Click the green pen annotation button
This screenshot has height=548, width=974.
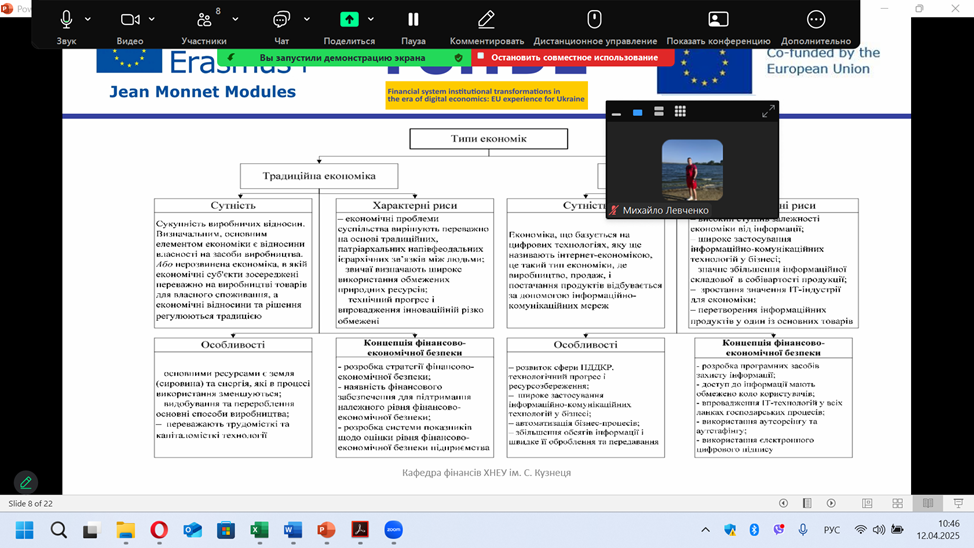click(x=25, y=482)
